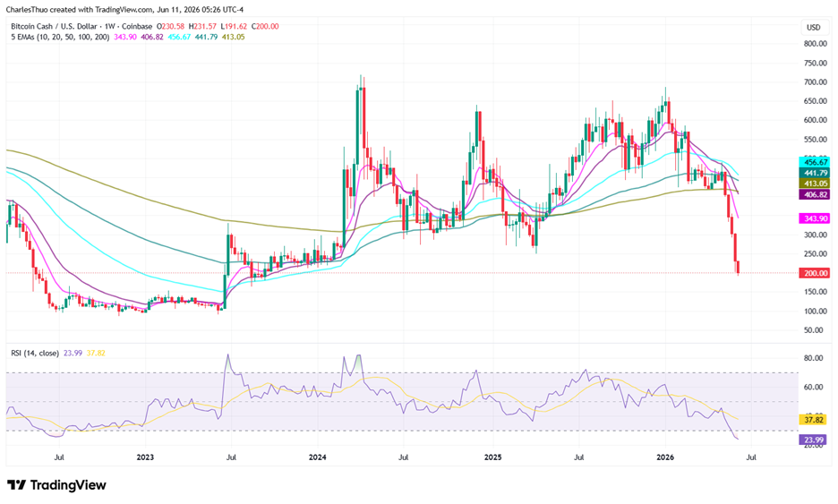Open the USD currency selector
Screen dimensions: 838x504
tap(814, 27)
